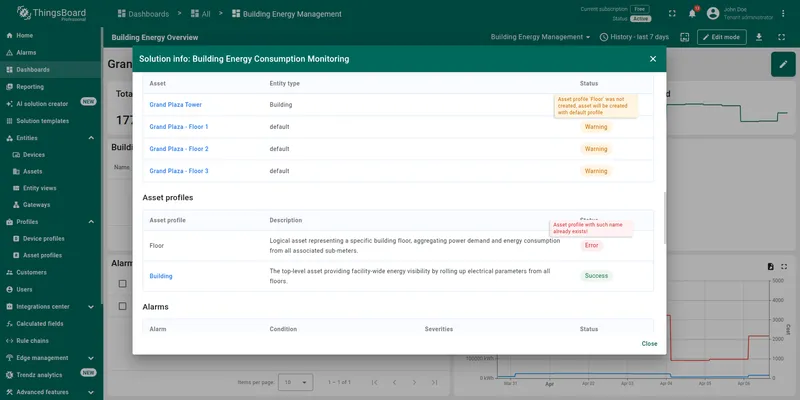The image size is (800, 400).
Task: Open Devices under Entities
Action: 51,155
